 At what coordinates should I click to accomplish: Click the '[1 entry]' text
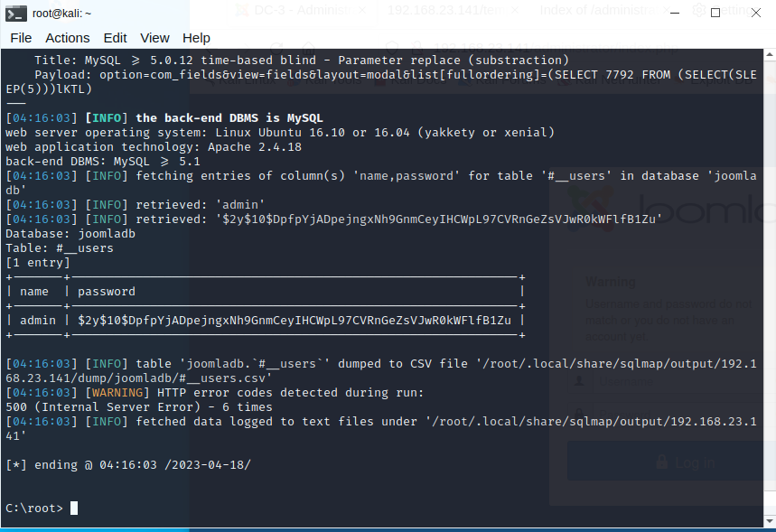tap(38, 263)
